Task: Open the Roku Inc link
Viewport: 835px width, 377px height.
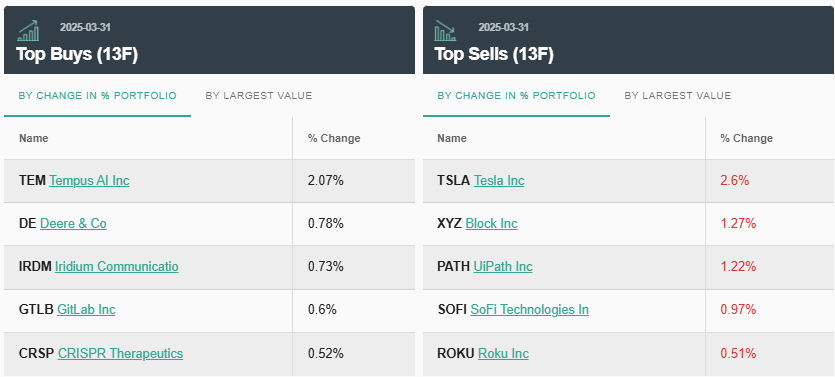Action: [503, 354]
